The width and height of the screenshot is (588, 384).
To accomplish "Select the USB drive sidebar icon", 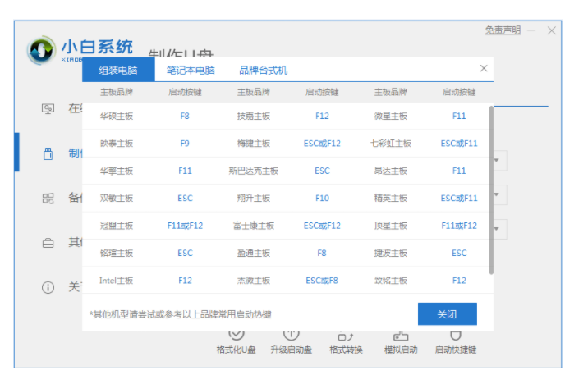I will [48, 153].
